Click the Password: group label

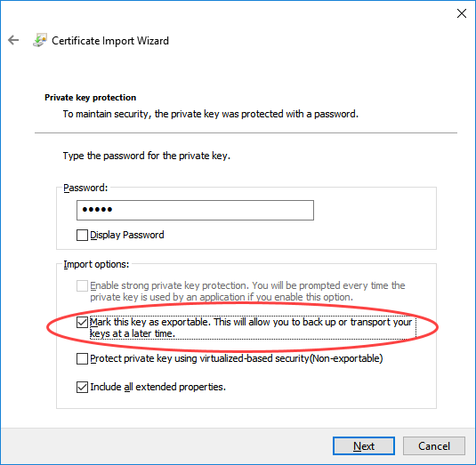pyautogui.click(x=85, y=188)
